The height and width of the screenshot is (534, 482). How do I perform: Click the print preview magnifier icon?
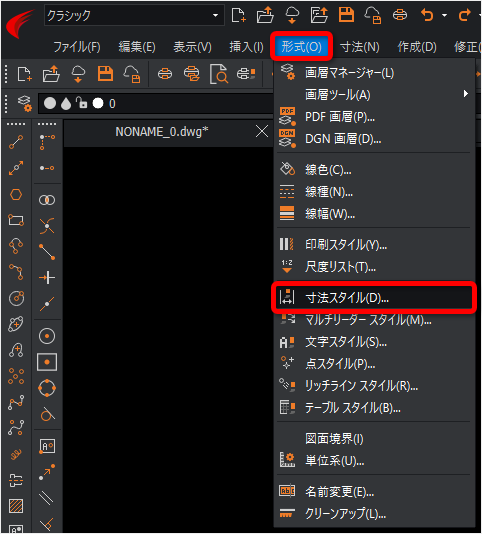[x=218, y=74]
